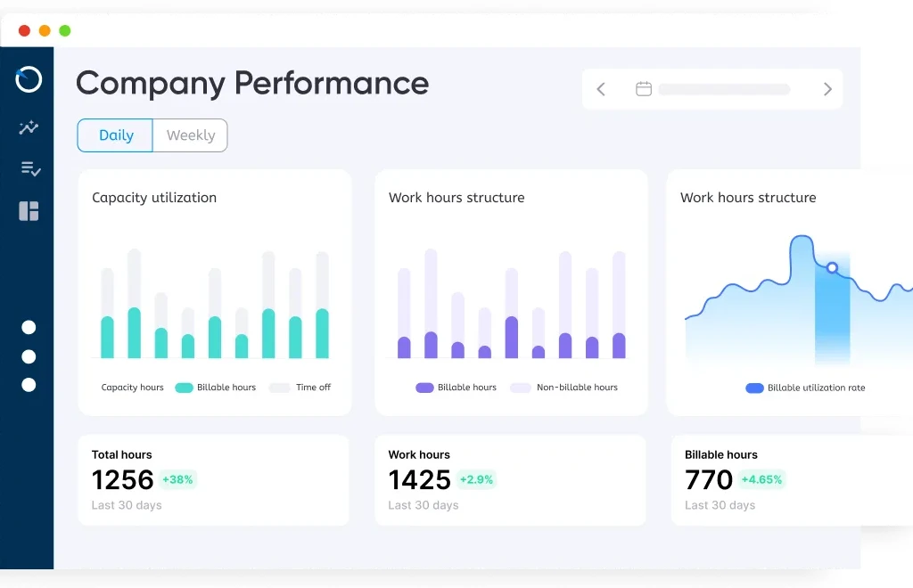Toggle the Time off legend item
The height and width of the screenshot is (588, 913).
coord(300,388)
